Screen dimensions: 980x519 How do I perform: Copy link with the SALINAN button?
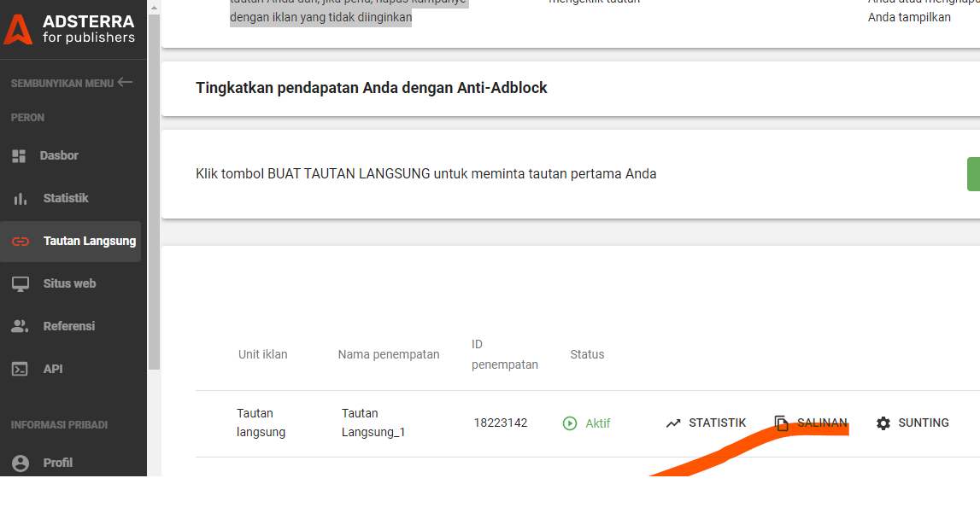(811, 423)
